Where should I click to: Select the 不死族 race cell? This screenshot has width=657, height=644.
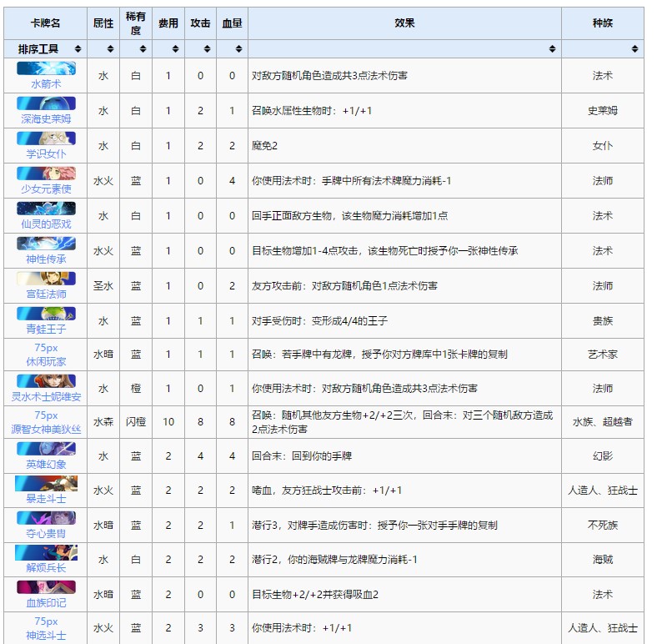[x=603, y=526]
